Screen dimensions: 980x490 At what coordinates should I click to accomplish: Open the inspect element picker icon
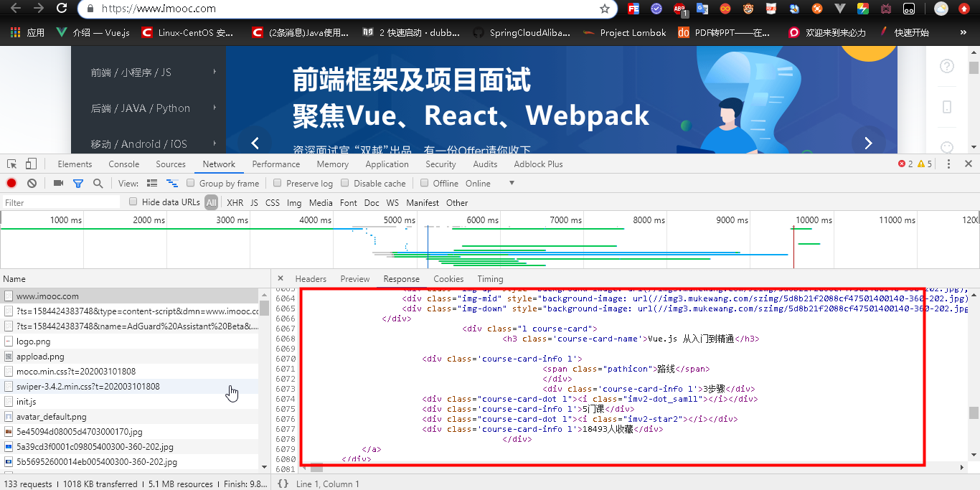(x=11, y=164)
